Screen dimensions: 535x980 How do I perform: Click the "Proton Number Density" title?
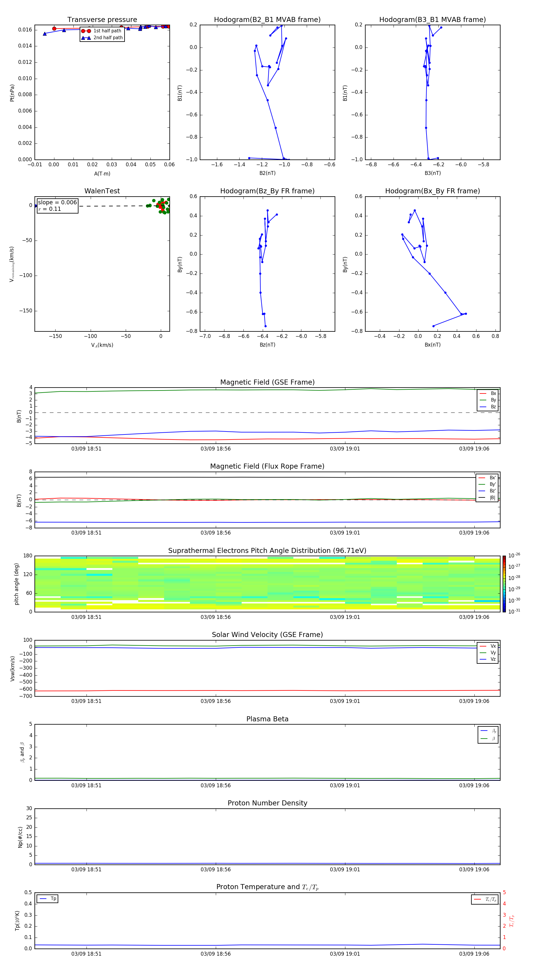coord(267,803)
